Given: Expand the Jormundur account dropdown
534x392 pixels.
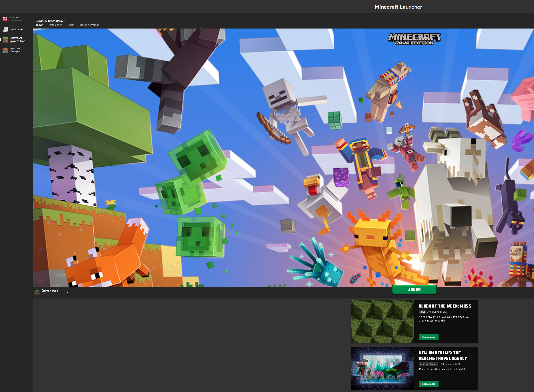Looking at the screenshot, I should point(29,17).
